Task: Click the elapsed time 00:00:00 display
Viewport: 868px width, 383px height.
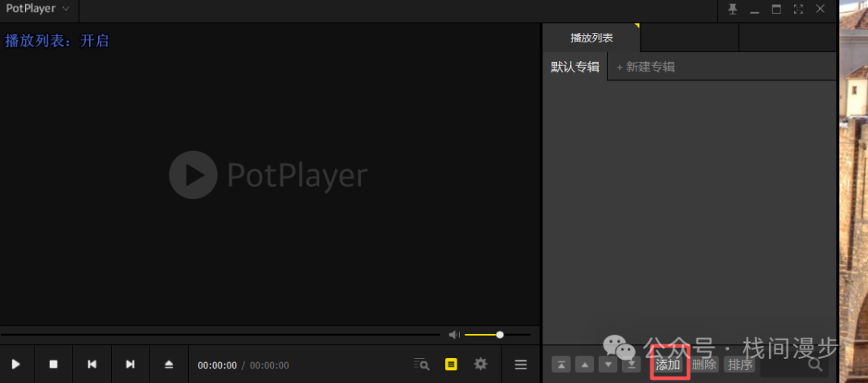Action: (x=217, y=365)
